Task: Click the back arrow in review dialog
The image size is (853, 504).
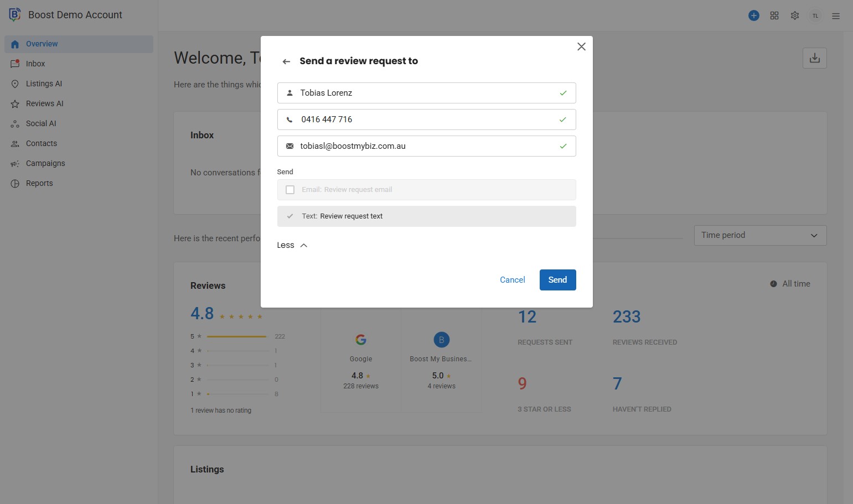Action: coord(286,61)
